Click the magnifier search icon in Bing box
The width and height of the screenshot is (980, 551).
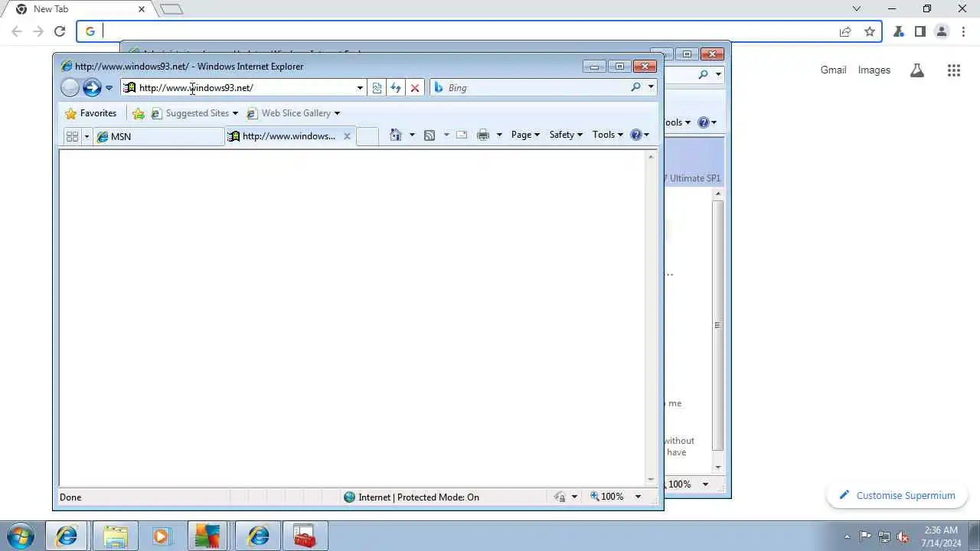635,87
